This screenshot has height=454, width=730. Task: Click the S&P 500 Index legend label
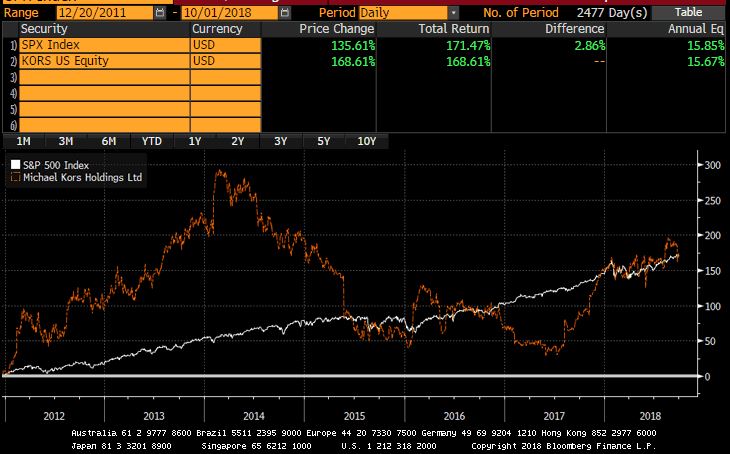pos(56,165)
